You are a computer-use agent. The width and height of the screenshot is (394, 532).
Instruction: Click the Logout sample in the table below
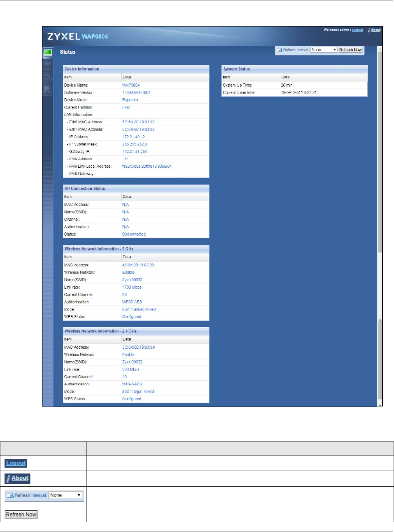(16, 463)
